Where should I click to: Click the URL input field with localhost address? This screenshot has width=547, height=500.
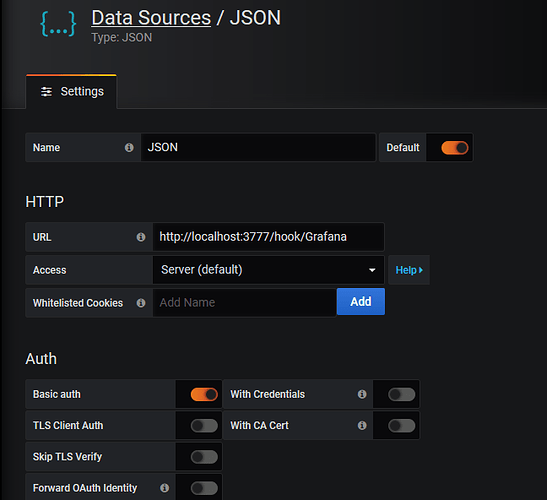(268, 237)
